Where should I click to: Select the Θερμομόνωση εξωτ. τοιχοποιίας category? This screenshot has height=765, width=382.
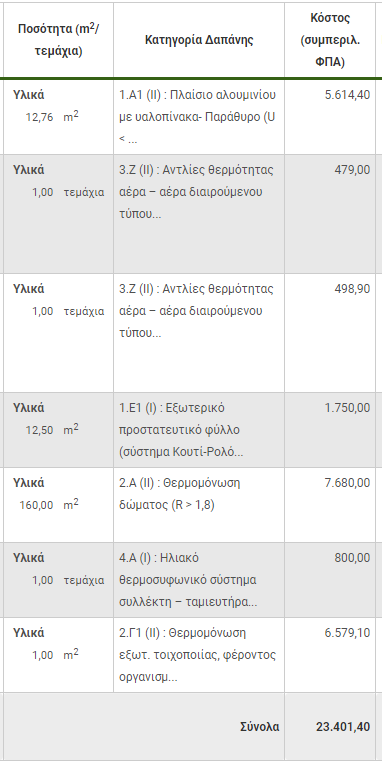(198, 655)
